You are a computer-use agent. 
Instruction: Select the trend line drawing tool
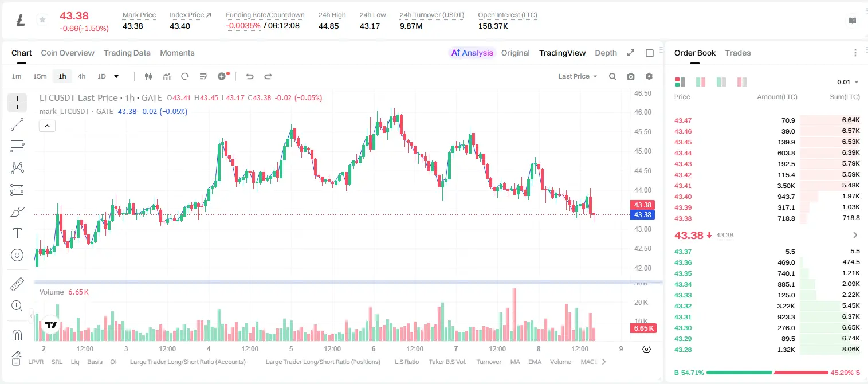coord(17,124)
